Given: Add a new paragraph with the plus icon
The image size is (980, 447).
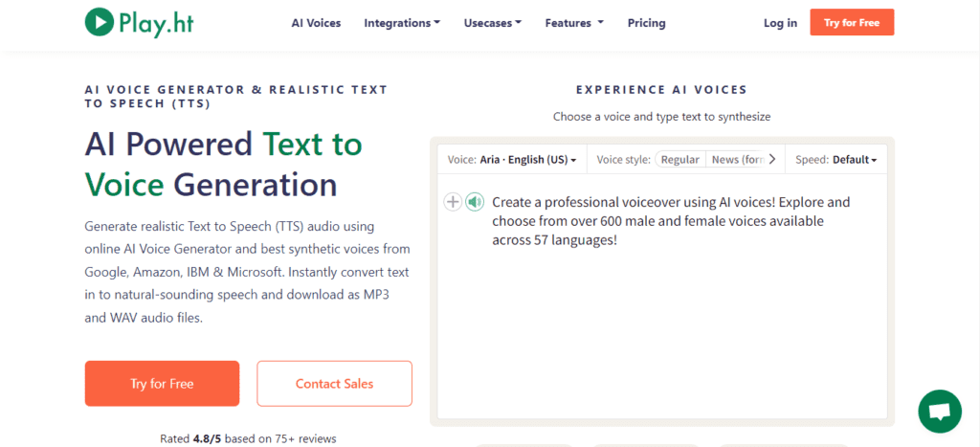Looking at the screenshot, I should 454,202.
